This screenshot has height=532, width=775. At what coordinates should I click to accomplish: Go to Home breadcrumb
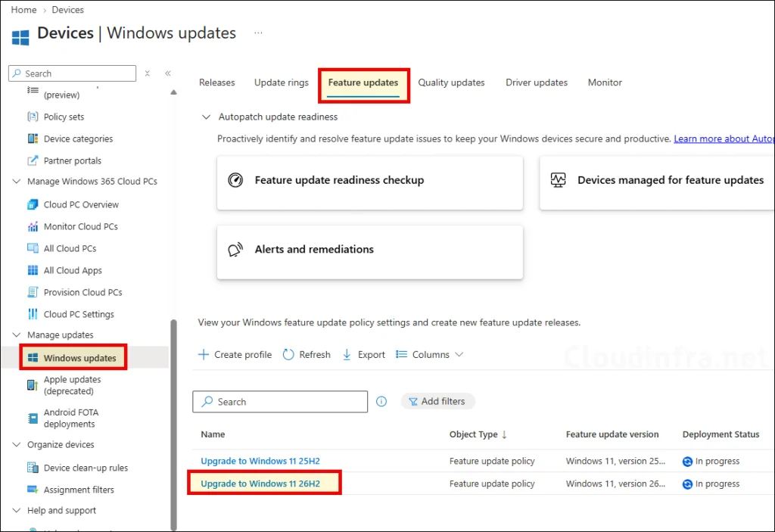(23, 10)
